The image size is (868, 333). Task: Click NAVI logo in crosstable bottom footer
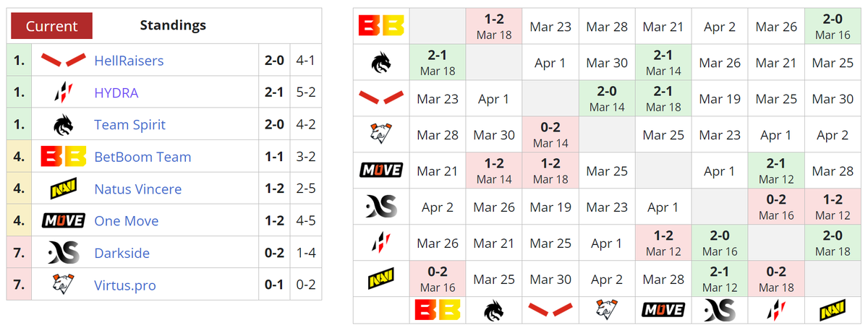[832, 311]
